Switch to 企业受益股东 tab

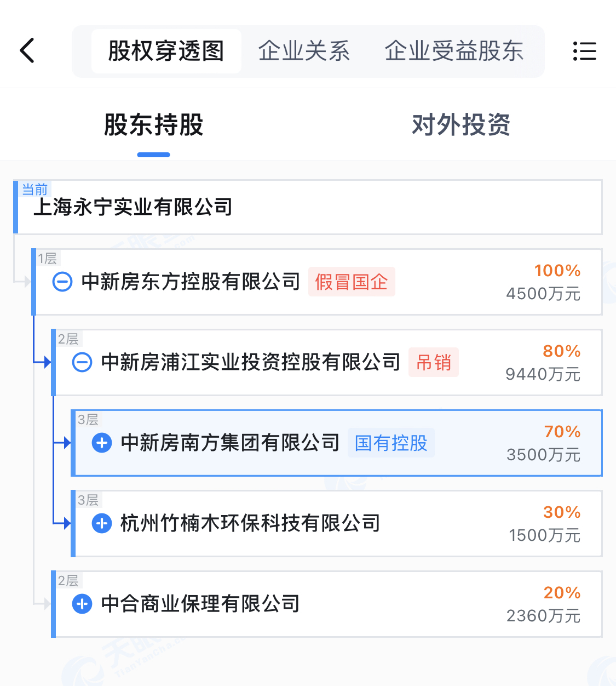pyautogui.click(x=454, y=51)
